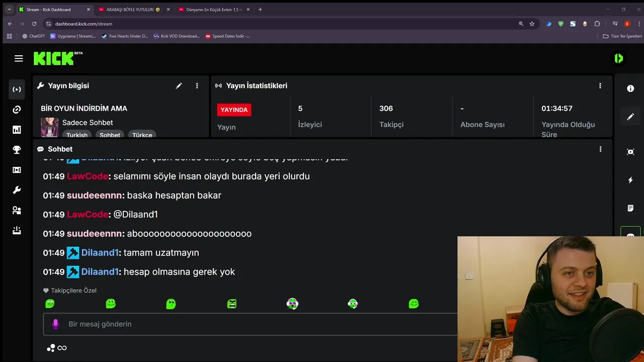Open the browser extensions puzzle icon
This screenshot has width=644, height=362.
[x=597, y=24]
